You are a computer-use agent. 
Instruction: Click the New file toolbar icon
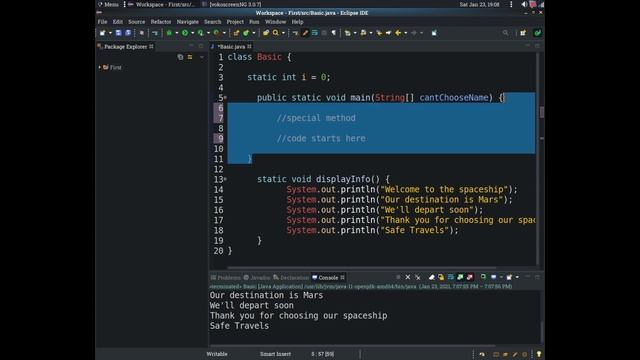coord(102,33)
